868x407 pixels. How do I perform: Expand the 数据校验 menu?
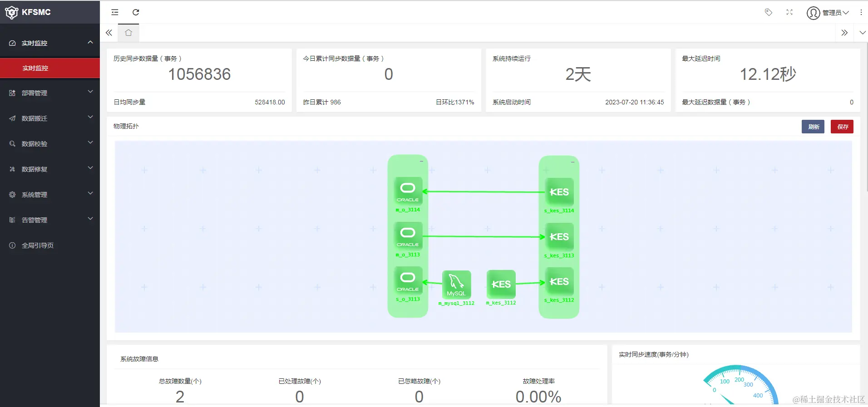point(50,144)
